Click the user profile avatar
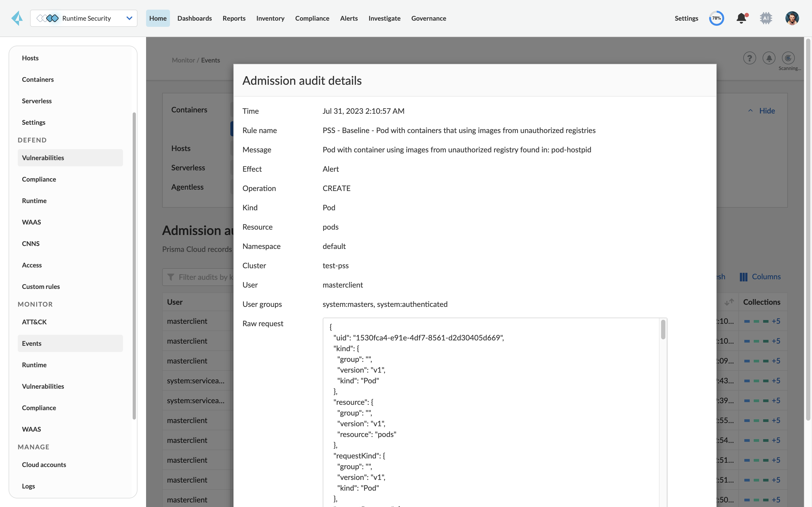 pyautogui.click(x=792, y=18)
